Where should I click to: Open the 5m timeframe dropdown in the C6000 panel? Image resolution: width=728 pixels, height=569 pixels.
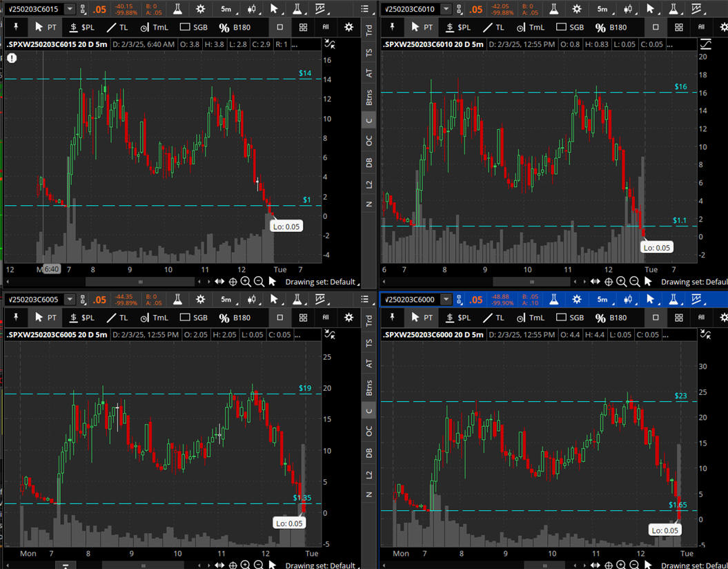602,299
